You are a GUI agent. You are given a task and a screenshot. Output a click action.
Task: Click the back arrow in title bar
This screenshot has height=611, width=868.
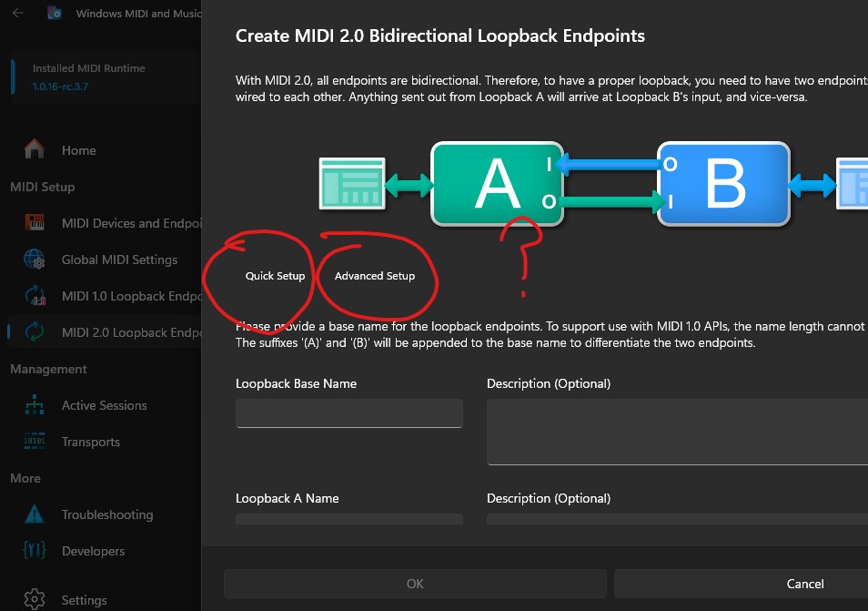[18, 14]
